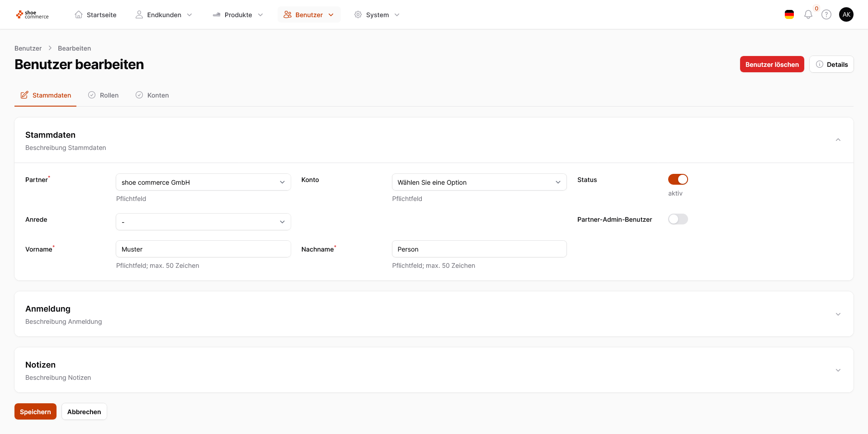
Task: Switch to the Rollen tab
Action: click(x=104, y=95)
